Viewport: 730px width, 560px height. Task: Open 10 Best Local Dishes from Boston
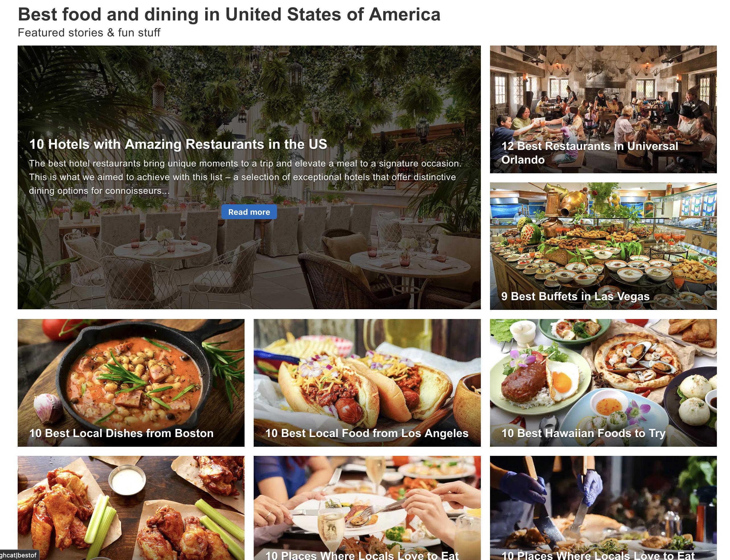pos(121,433)
